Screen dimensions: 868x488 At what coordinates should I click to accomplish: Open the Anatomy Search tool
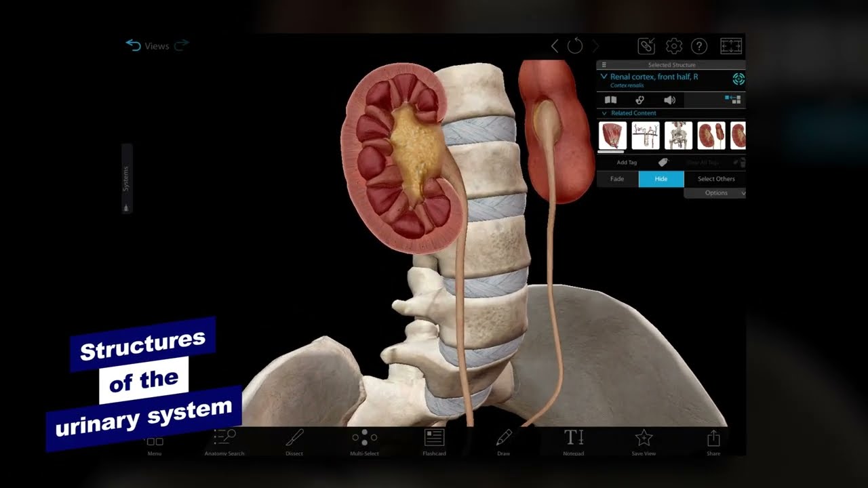pos(224,442)
